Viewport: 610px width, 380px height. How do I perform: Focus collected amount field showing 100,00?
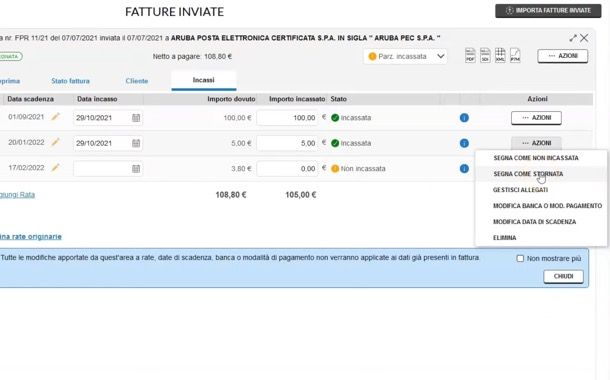pyautogui.click(x=287, y=118)
